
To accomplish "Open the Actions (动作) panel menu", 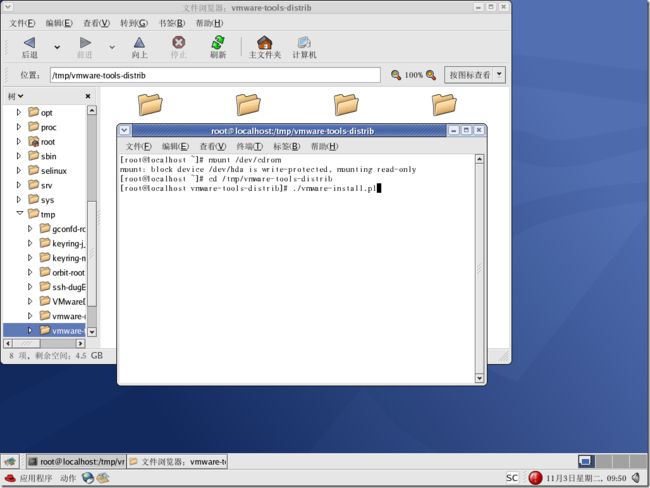I will pos(68,478).
